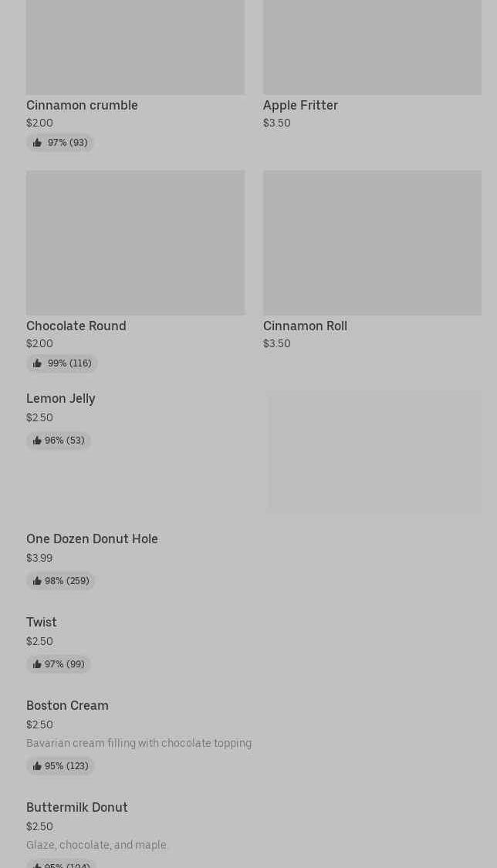Open the Chocolate Round item image
Viewport: 497px width, 868px height.
(135, 242)
